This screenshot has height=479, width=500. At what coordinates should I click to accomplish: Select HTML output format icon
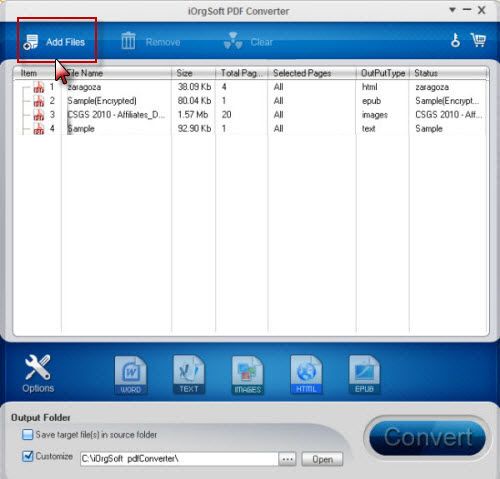[306, 374]
